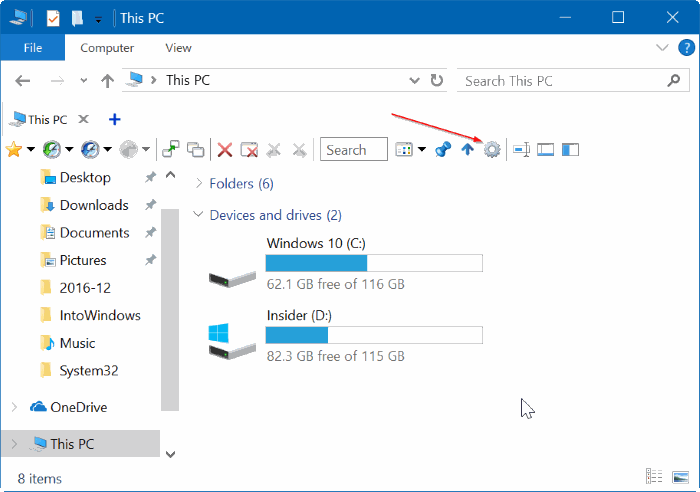The image size is (700, 492).
Task: Open the File menu
Action: click(33, 48)
